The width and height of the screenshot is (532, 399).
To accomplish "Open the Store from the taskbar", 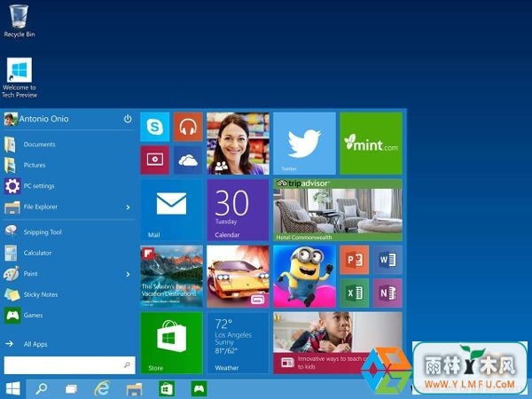I will click(x=167, y=389).
